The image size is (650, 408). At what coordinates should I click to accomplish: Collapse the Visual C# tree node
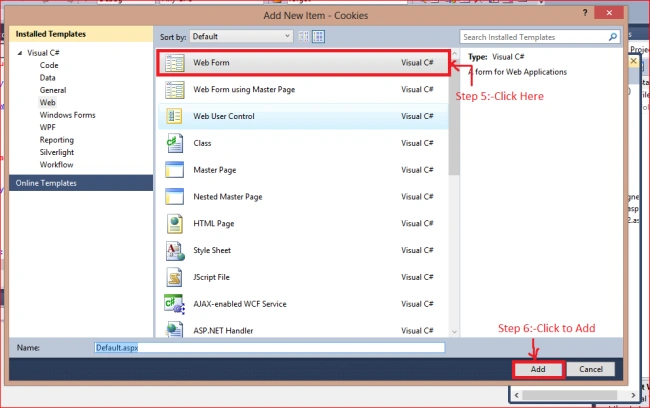click(19, 53)
